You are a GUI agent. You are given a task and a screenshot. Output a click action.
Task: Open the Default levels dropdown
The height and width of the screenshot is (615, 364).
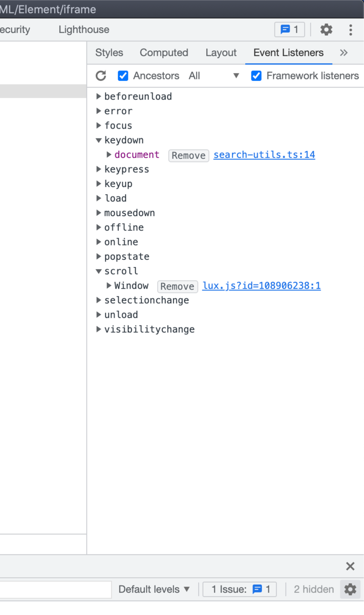pos(154,589)
